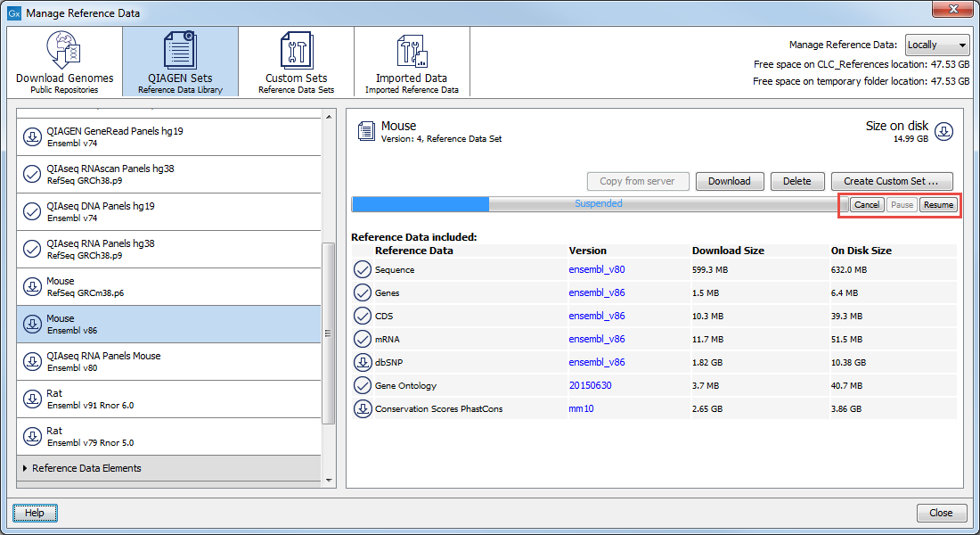Select Rat Ensembl v91 Rnor 6.0 set
The width and height of the screenshot is (980, 535).
(168, 399)
